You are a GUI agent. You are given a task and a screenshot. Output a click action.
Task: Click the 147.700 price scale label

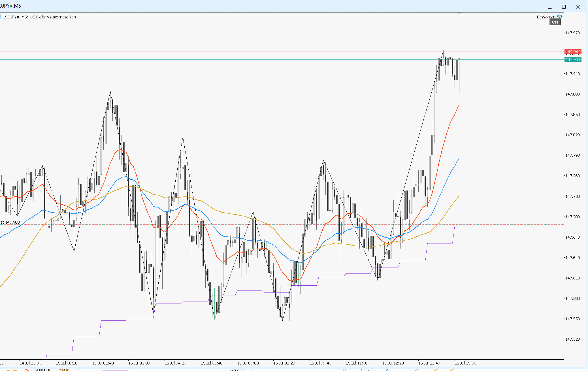tap(572, 217)
